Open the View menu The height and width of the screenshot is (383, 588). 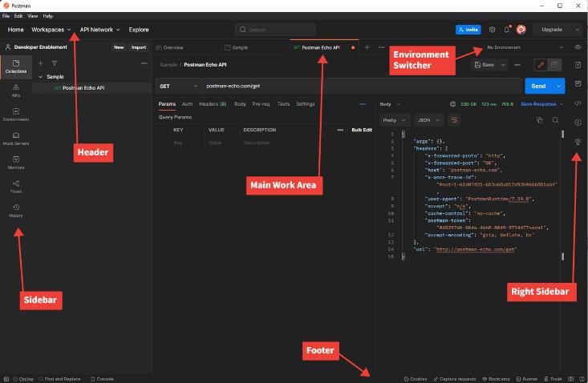pyautogui.click(x=33, y=16)
